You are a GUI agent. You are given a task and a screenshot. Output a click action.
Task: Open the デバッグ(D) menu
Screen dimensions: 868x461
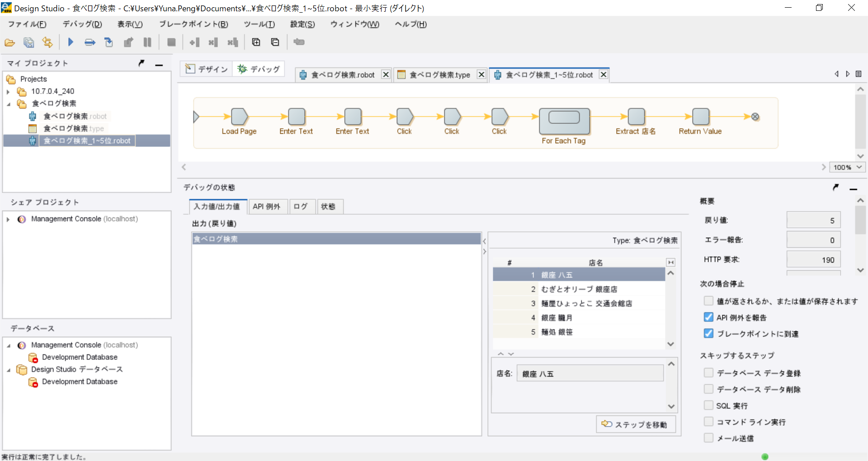click(x=82, y=24)
